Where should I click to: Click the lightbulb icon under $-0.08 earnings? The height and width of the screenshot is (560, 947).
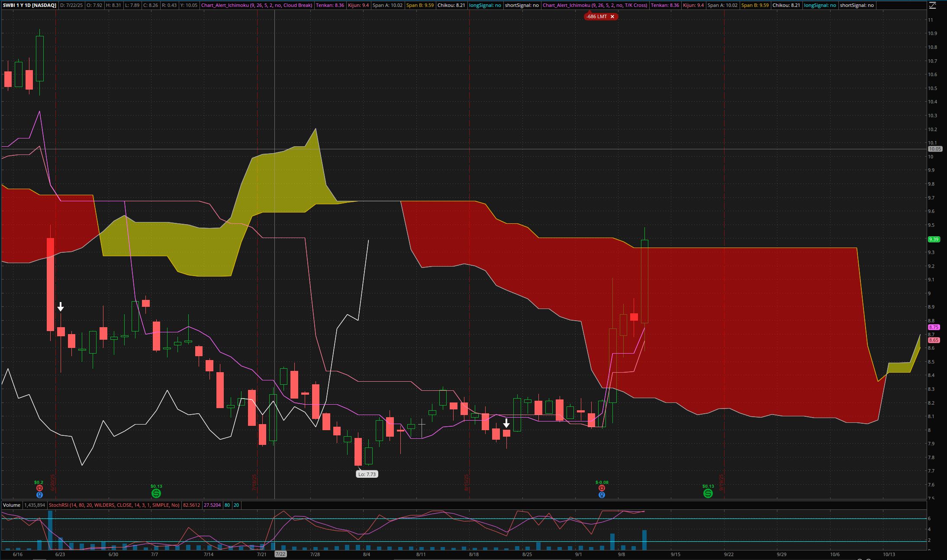pyautogui.click(x=602, y=495)
